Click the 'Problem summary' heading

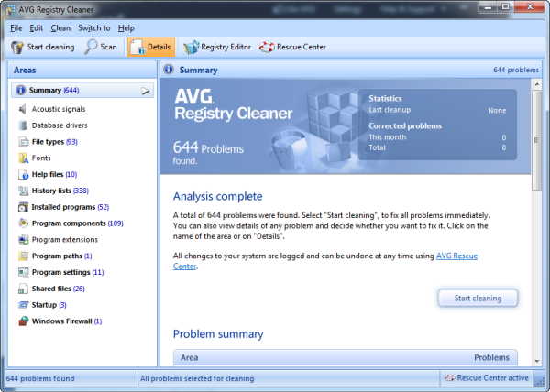coord(218,334)
